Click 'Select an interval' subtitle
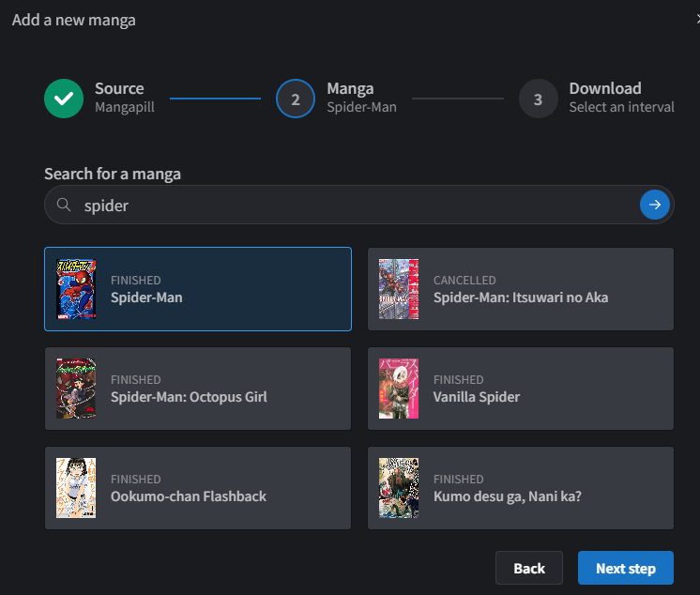Image resolution: width=700 pixels, height=595 pixels. click(621, 107)
